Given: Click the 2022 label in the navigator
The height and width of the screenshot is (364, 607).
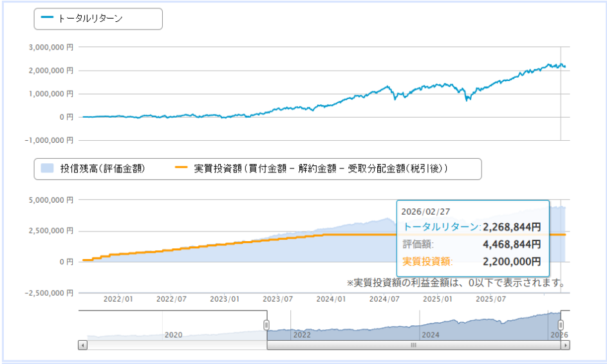Looking at the screenshot, I should coord(302,334).
